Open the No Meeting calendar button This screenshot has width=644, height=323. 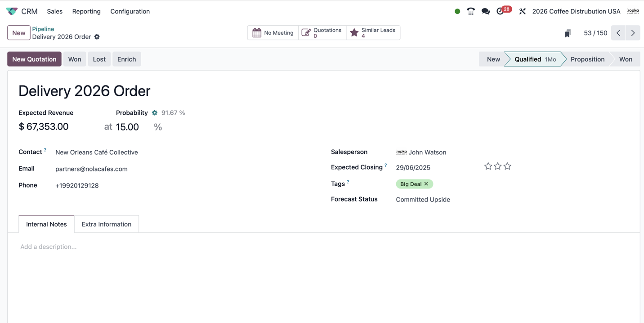(273, 33)
